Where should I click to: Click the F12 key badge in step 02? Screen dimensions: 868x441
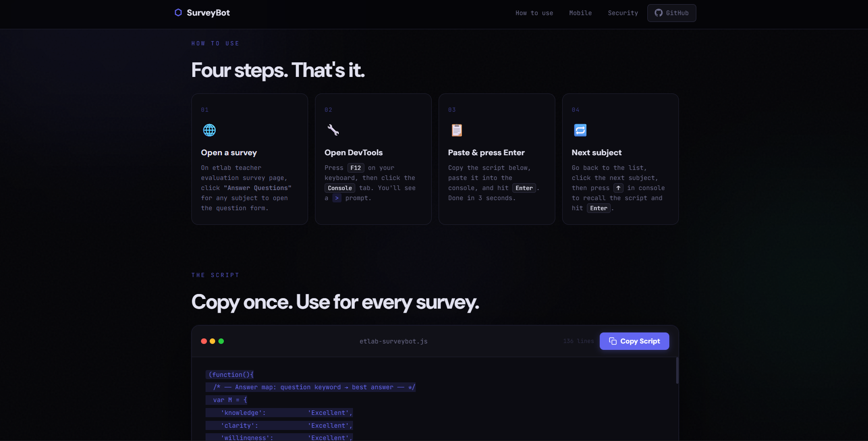coord(356,168)
